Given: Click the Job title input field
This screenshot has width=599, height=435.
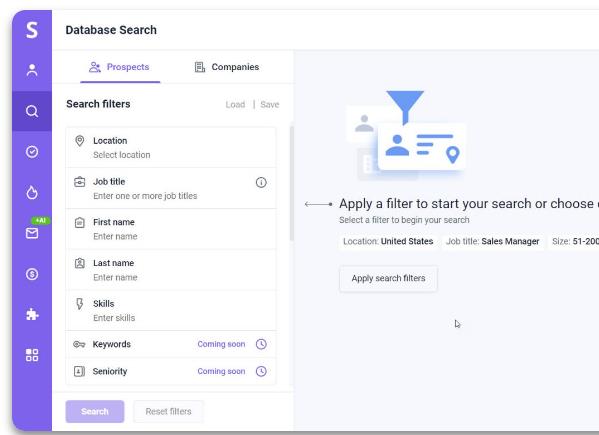Looking at the screenshot, I should 171,188.
